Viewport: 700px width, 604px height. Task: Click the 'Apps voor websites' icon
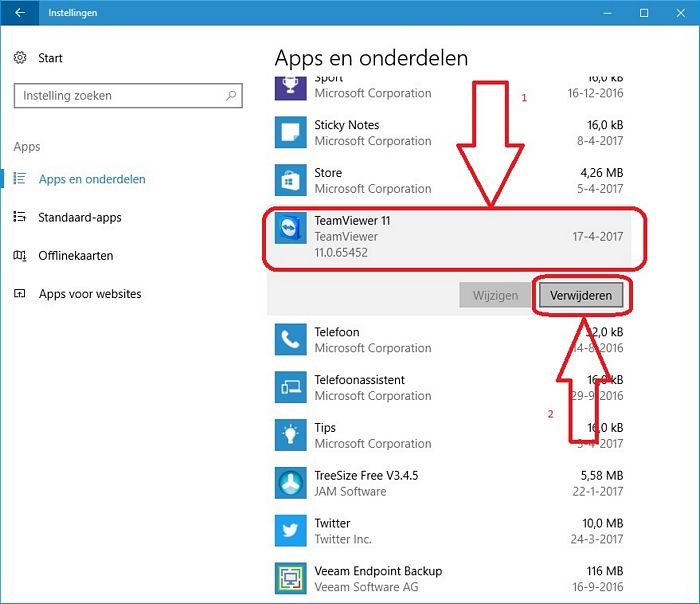20,293
